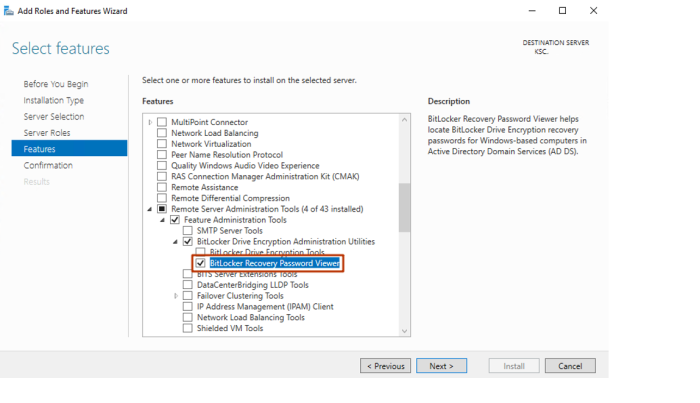Open the Server Roles step
Image resolution: width=700 pixels, height=403 pixels.
pyautogui.click(x=47, y=133)
